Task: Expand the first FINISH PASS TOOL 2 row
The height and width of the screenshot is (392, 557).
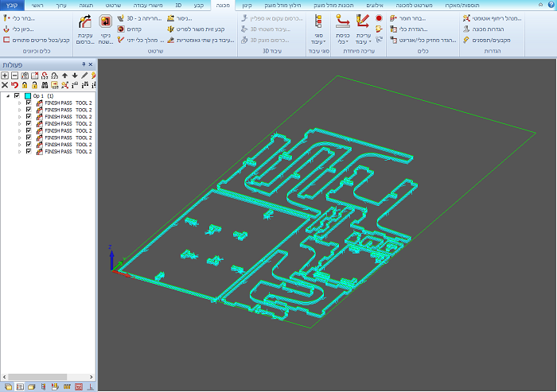Action: point(20,103)
